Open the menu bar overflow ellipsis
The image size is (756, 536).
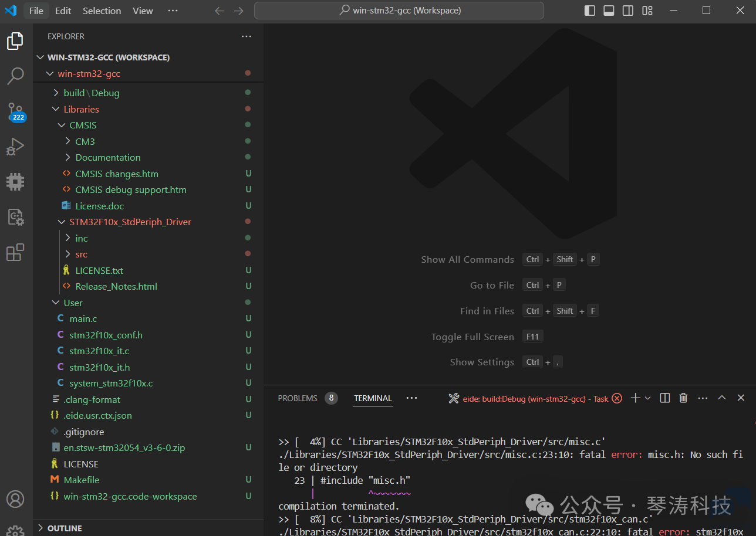(x=173, y=11)
